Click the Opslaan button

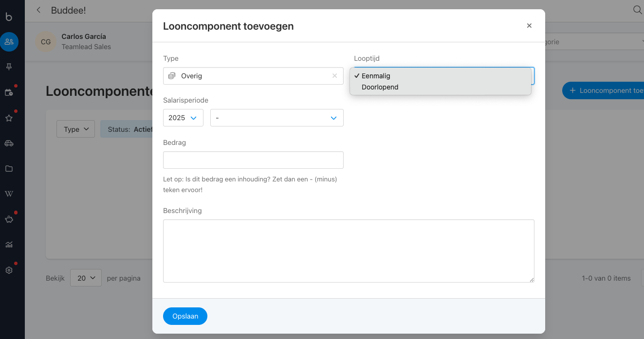coord(185,316)
